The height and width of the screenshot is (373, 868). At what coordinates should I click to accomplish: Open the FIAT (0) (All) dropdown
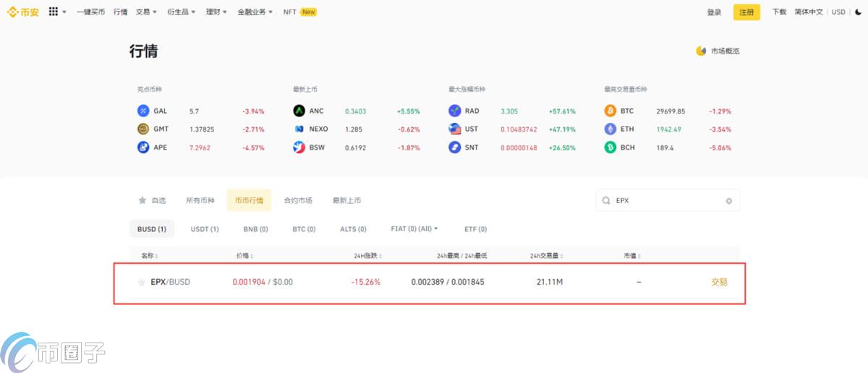(x=414, y=229)
